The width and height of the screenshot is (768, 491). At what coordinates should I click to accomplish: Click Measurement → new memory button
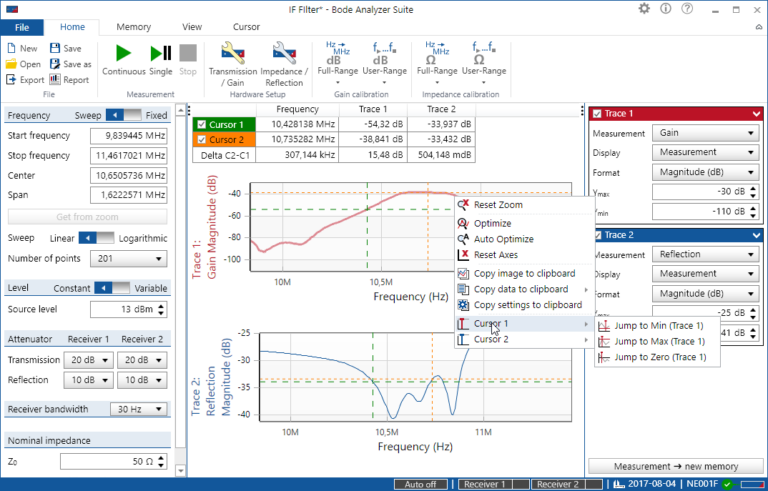[676, 466]
